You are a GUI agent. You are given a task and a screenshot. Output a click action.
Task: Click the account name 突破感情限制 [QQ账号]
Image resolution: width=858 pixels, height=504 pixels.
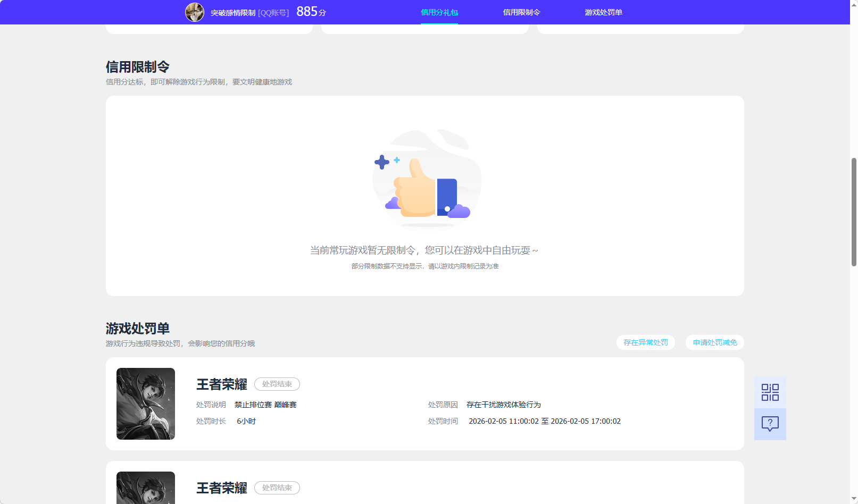[x=248, y=12]
